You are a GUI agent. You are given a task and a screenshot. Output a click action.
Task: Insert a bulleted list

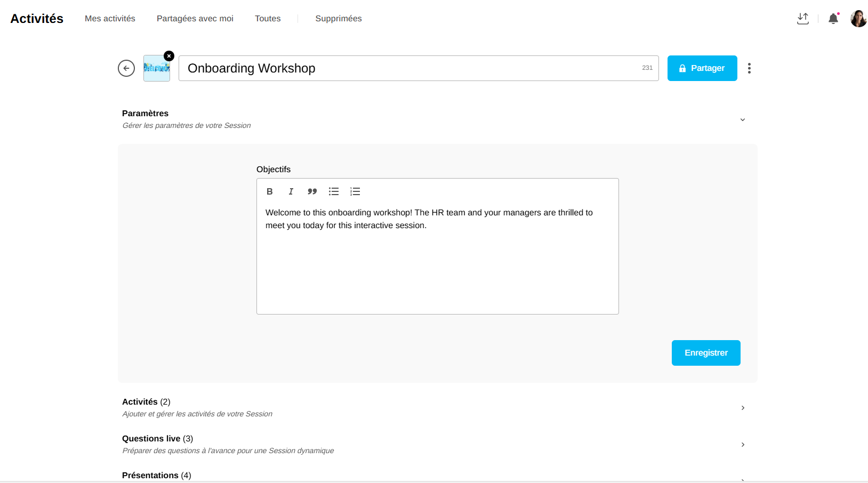pos(334,191)
